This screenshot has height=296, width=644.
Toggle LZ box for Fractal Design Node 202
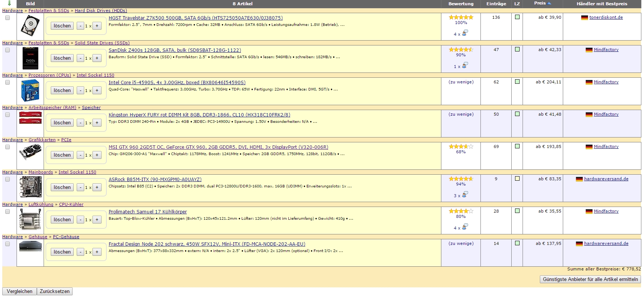pyautogui.click(x=517, y=243)
